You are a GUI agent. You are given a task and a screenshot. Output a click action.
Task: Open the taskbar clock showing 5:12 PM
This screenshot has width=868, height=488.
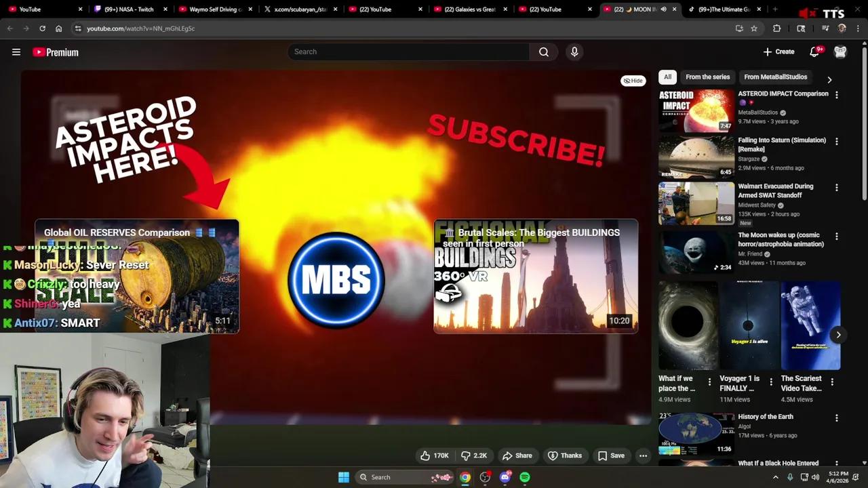click(838, 477)
